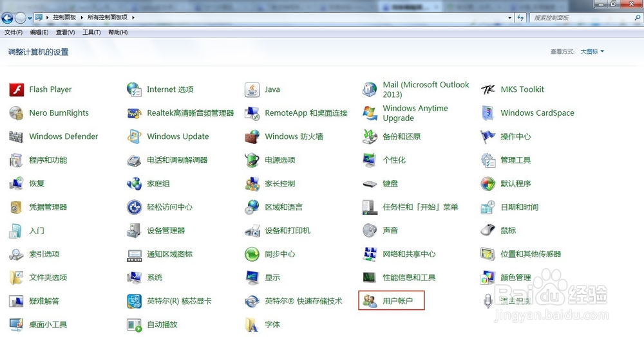Screen dimensions: 644x337
Task: Open 键盘 icon
Action: 370,184
